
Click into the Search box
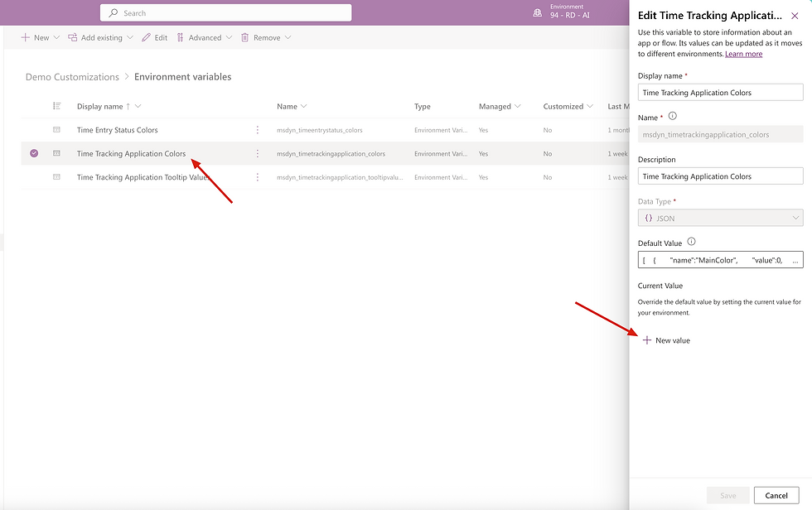(225, 13)
